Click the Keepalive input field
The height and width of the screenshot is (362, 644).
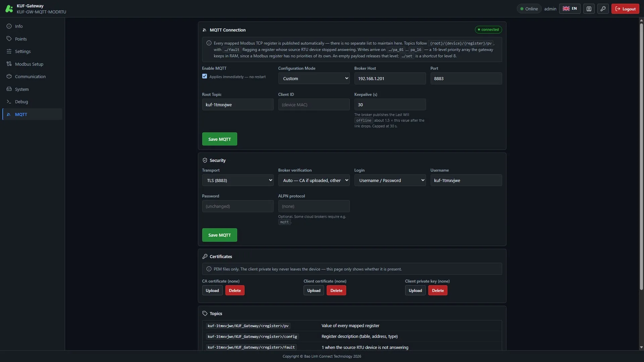390,105
